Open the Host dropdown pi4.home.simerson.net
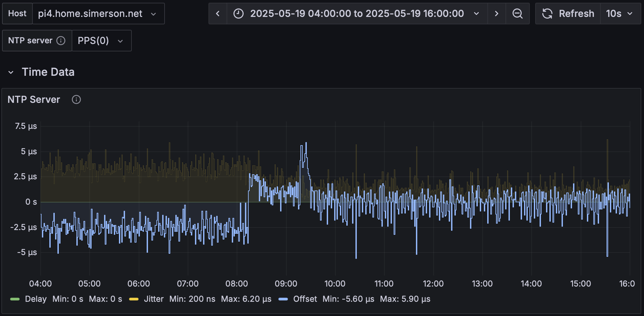Image resolution: width=644 pixels, height=316 pixels. [98, 14]
